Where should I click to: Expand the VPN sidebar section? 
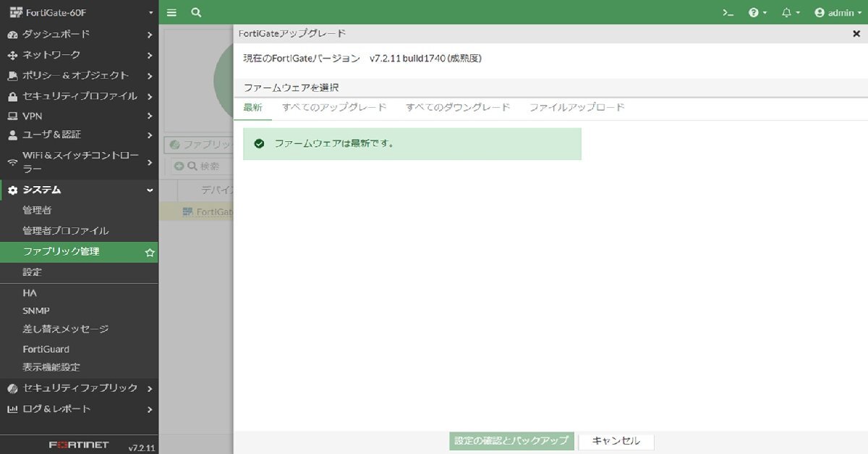click(78, 116)
